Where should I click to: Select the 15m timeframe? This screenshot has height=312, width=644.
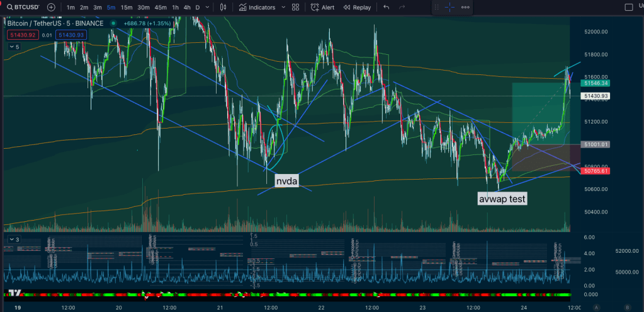pos(127,8)
